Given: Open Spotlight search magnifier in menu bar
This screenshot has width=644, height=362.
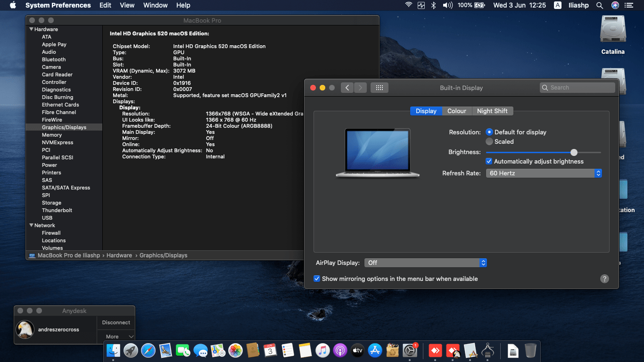Looking at the screenshot, I should [600, 5].
